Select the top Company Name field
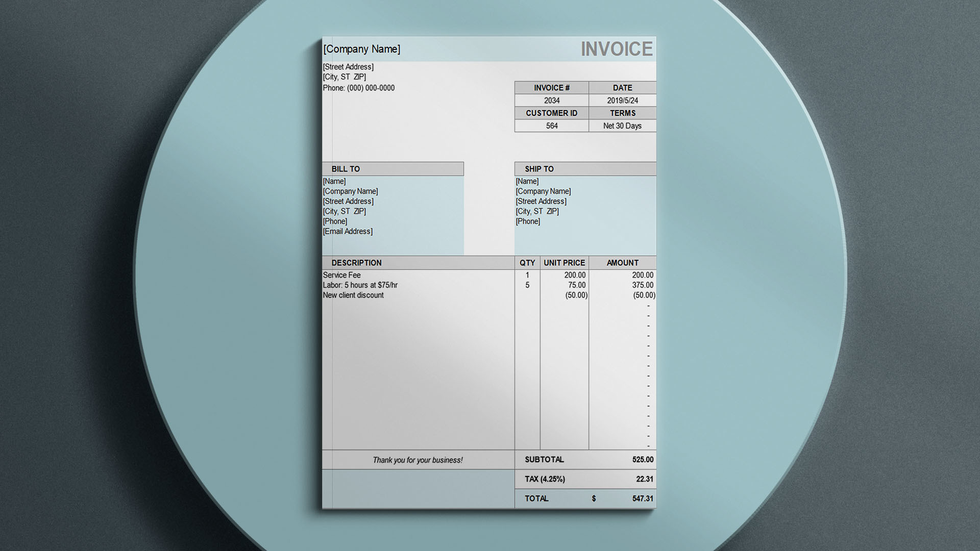The height and width of the screenshot is (551, 980). (x=361, y=49)
